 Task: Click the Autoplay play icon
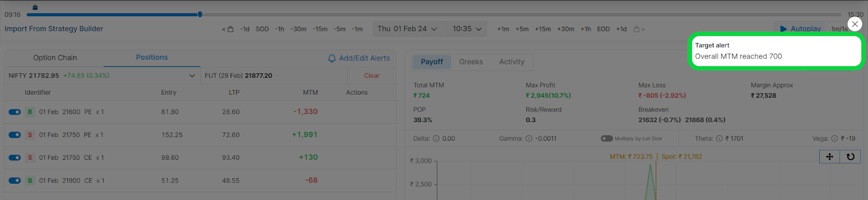tap(783, 29)
